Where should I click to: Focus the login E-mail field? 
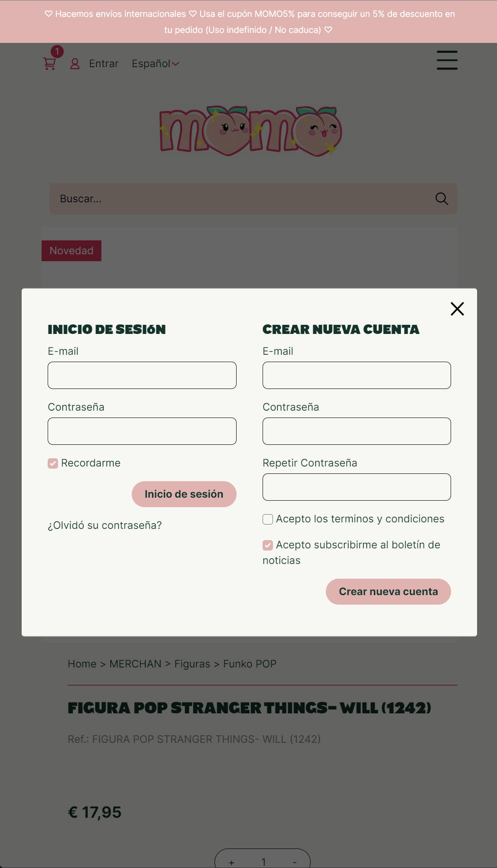(142, 376)
